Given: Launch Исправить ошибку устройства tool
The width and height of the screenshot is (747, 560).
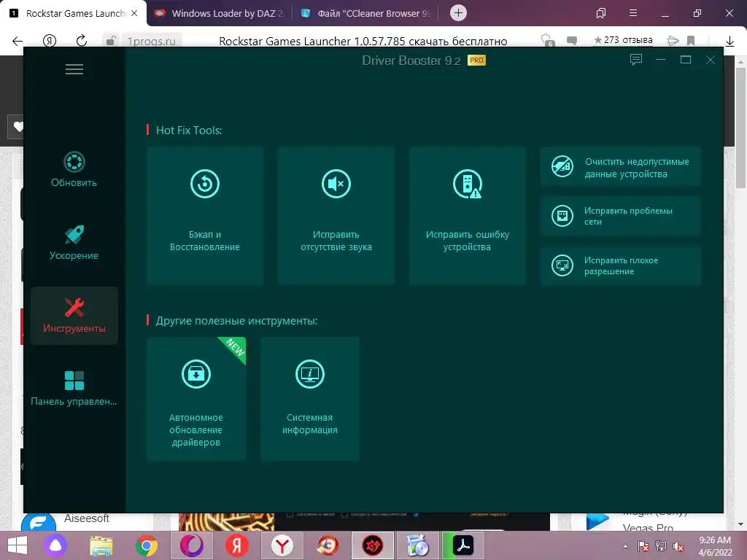Looking at the screenshot, I should [468, 216].
